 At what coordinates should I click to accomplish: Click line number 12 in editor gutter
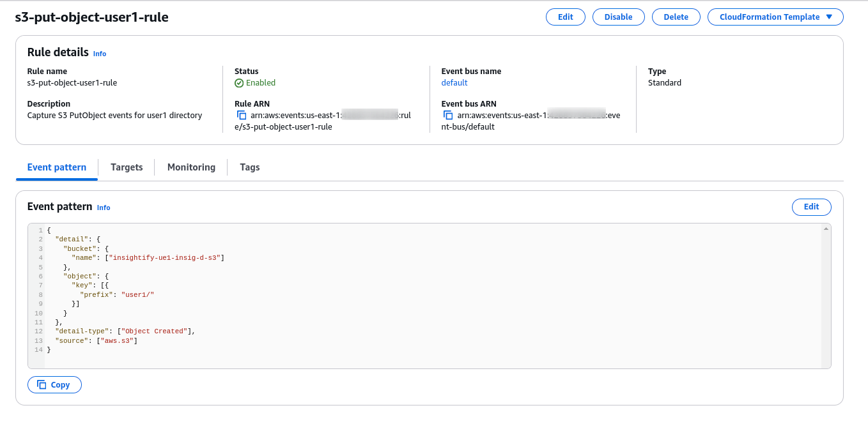(38, 331)
